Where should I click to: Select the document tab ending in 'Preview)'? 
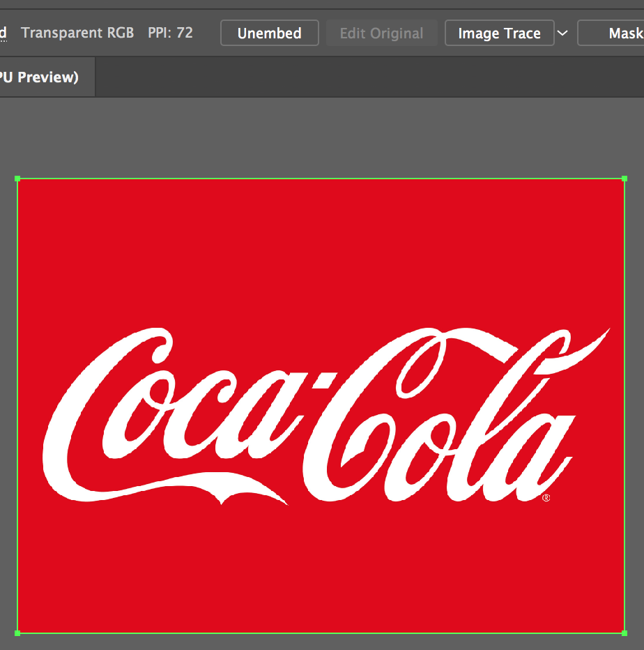(x=47, y=77)
